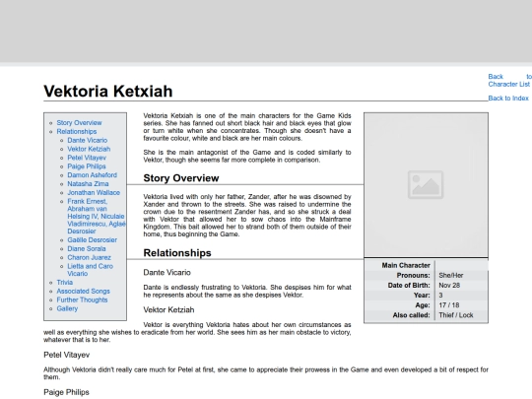Image resolution: width=532 pixels, height=399 pixels.
Task: Click the Also called: infobox label
Action: pyautogui.click(x=411, y=315)
